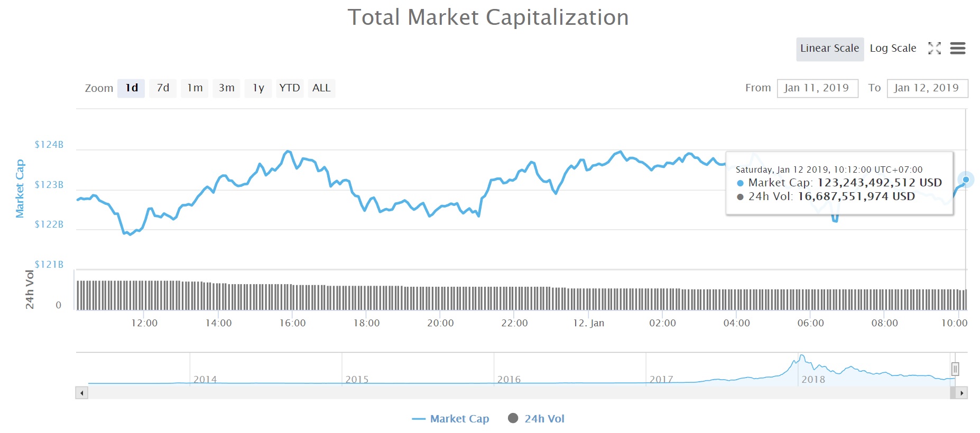Open the chart hamburger context menu
980x433 pixels.
tap(957, 49)
